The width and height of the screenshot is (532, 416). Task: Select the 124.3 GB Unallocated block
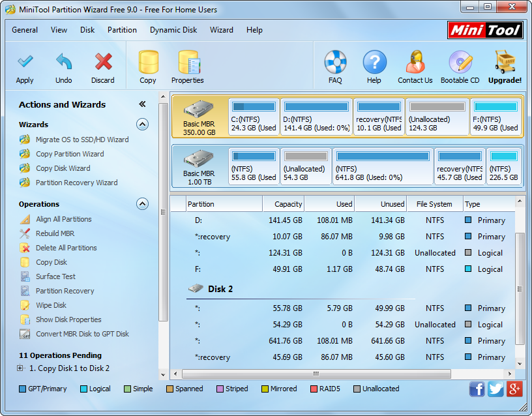[x=437, y=117]
